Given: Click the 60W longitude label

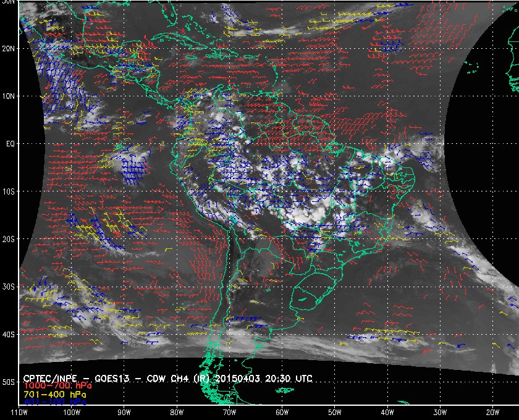Looking at the screenshot, I should pos(282,413).
